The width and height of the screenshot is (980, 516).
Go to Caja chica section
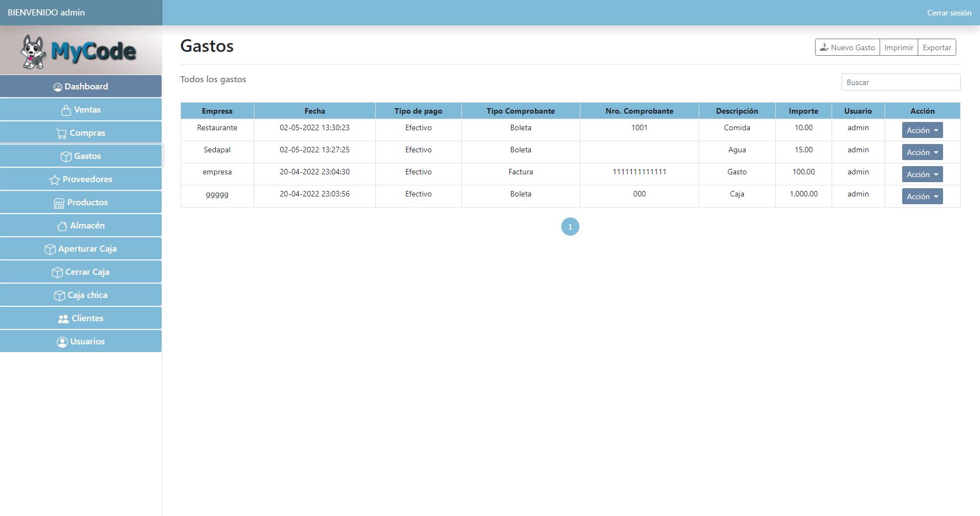pyautogui.click(x=81, y=295)
